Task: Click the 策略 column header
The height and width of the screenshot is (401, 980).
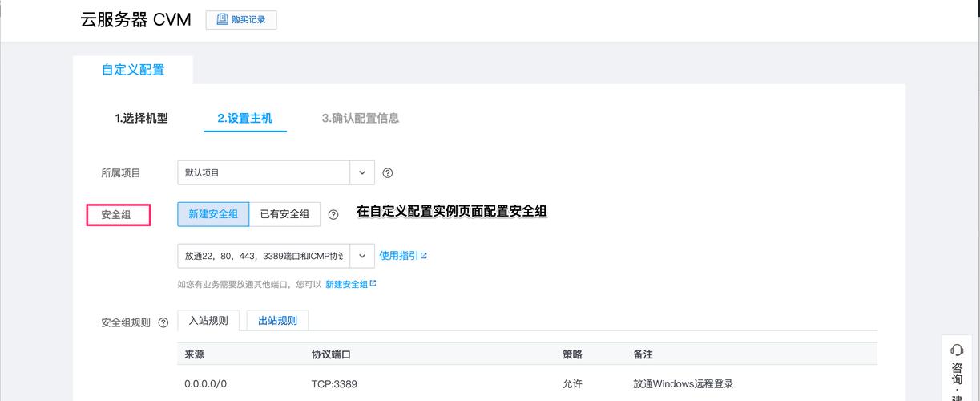Action: (x=572, y=354)
